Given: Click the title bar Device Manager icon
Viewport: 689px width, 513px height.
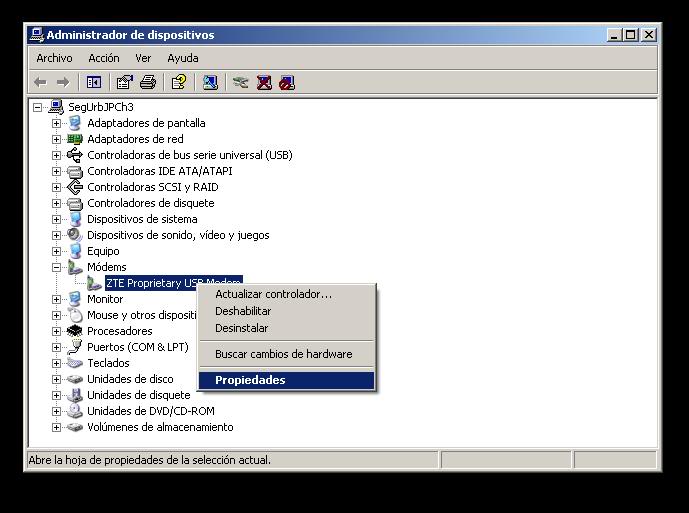Looking at the screenshot, I should [x=36, y=35].
